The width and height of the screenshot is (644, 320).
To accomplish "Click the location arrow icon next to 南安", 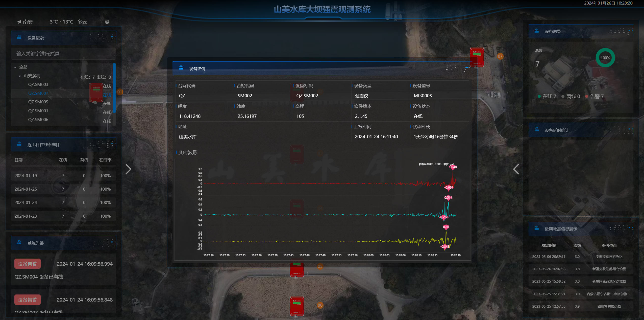I will [x=19, y=22].
